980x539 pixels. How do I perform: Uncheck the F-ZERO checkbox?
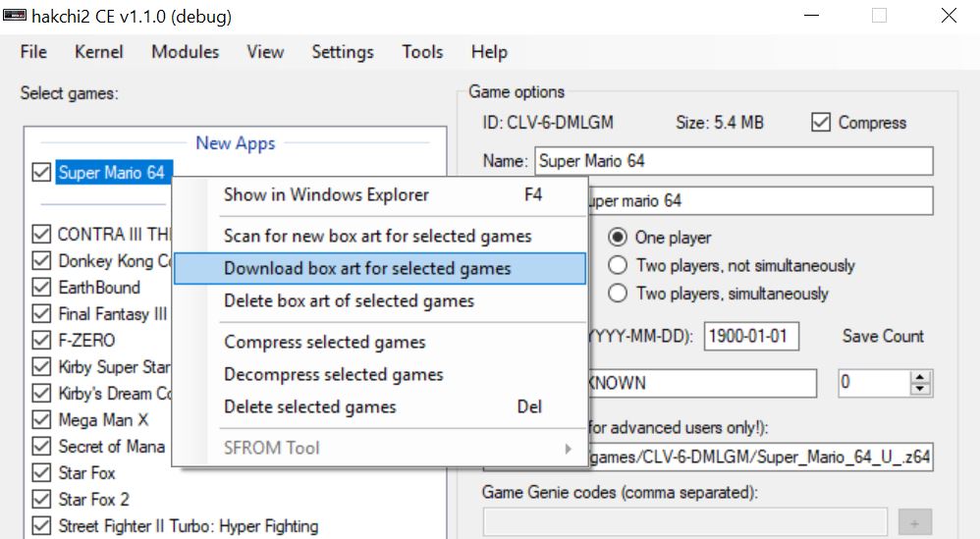[x=41, y=341]
